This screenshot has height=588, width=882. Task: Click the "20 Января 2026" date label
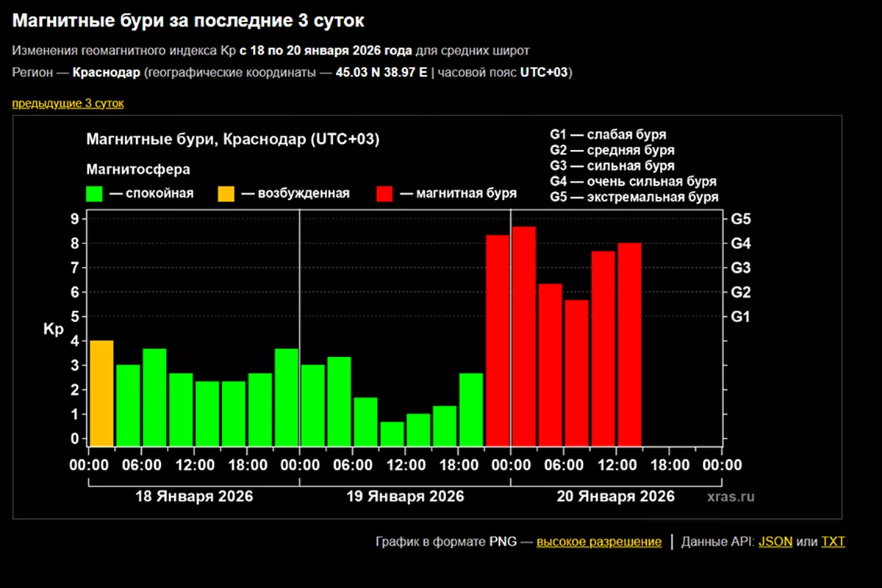(616, 496)
